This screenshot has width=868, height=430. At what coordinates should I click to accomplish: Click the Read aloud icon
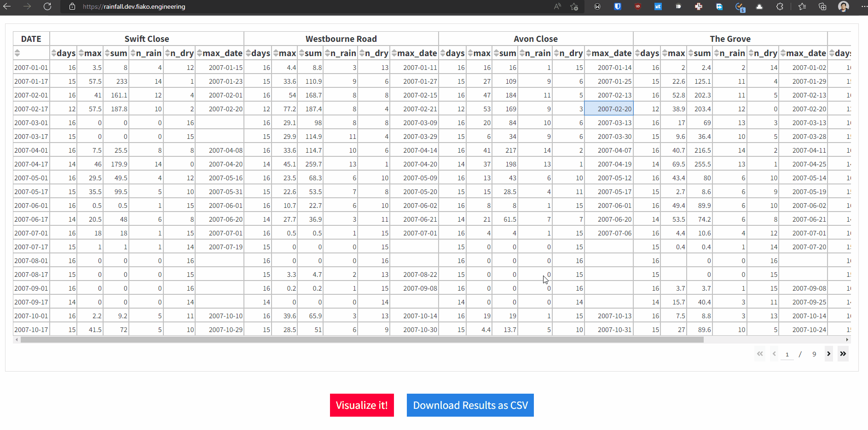[x=557, y=6]
